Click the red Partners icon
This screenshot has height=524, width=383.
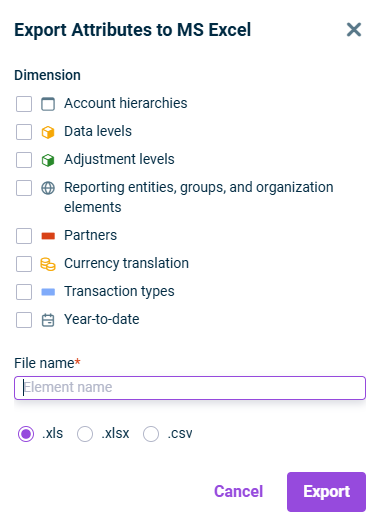48,236
